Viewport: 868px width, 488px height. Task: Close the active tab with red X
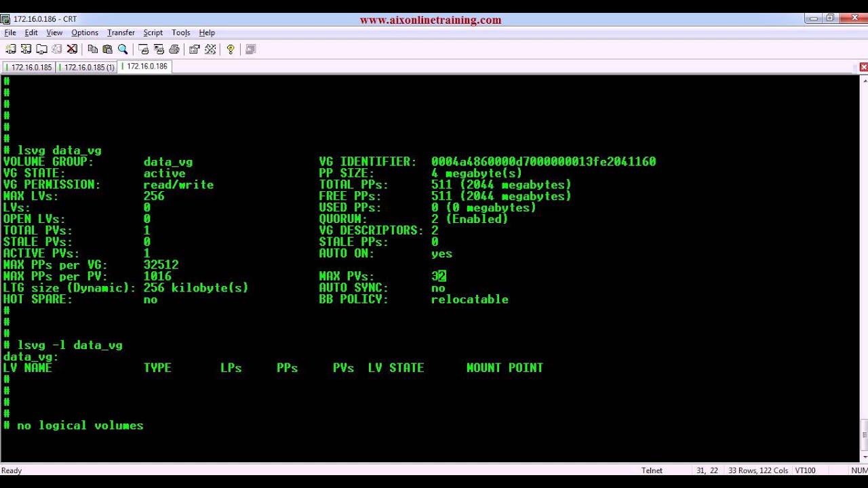(863, 67)
